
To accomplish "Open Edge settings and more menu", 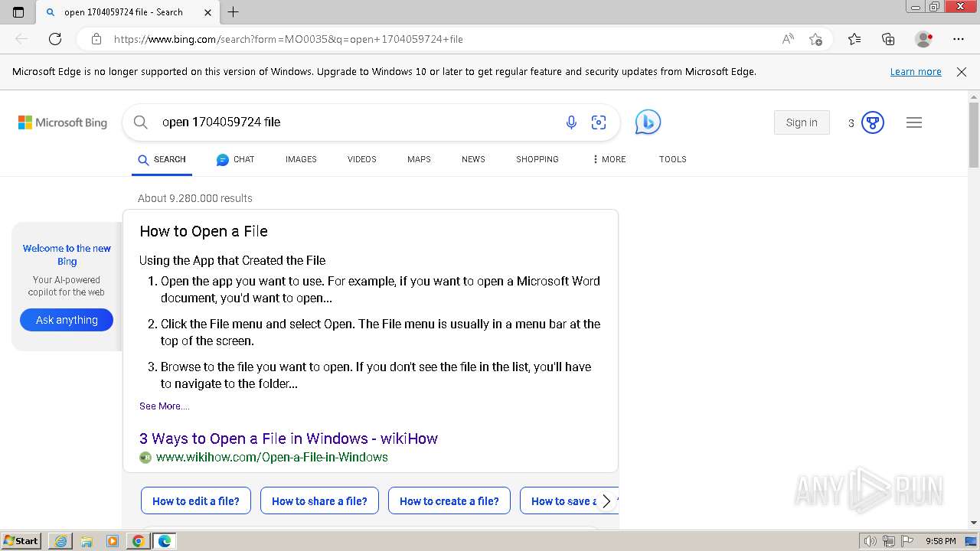I will pos(959,39).
